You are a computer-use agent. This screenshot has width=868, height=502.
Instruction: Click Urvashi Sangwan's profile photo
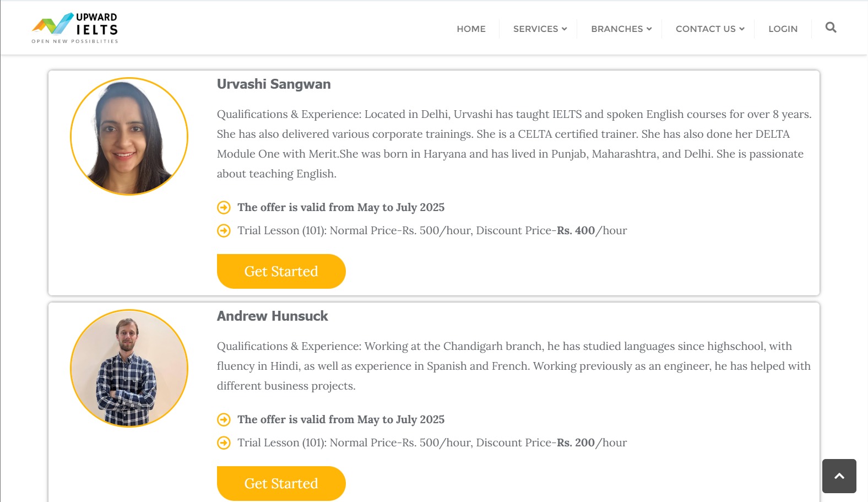click(x=129, y=136)
